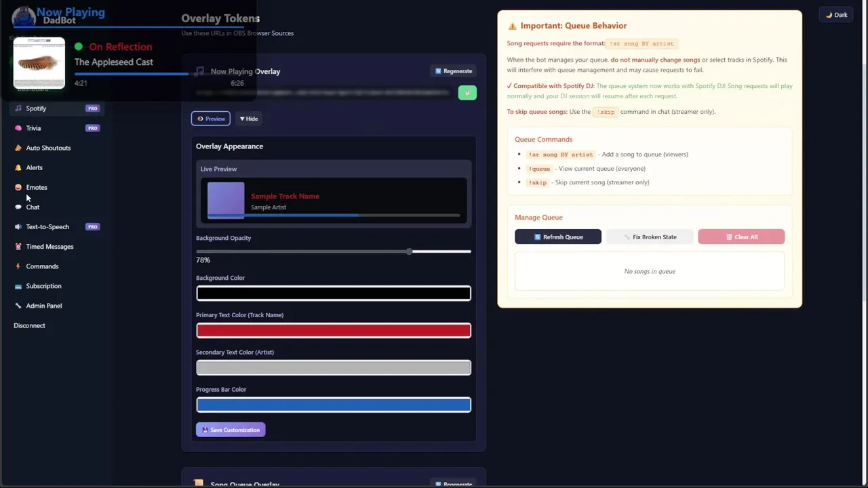The height and width of the screenshot is (488, 868).
Task: Click the blurred Now Playing overlay URL field
Action: pyautogui.click(x=322, y=93)
